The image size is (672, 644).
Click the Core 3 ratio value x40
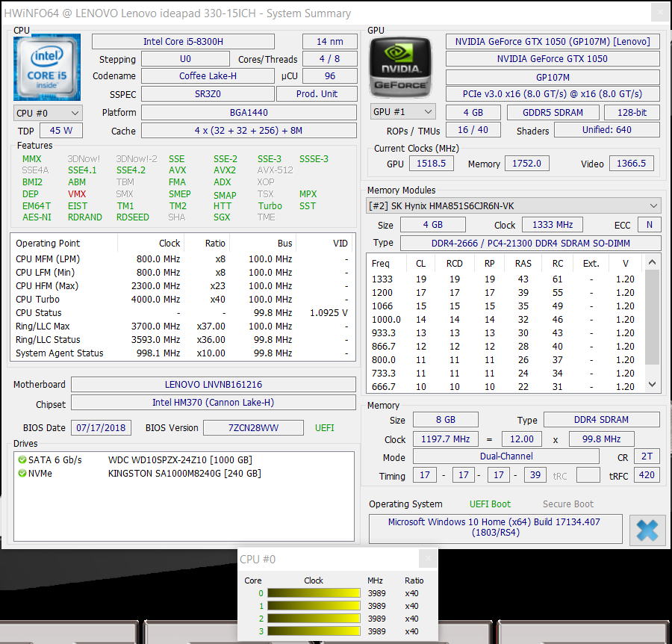point(411,631)
